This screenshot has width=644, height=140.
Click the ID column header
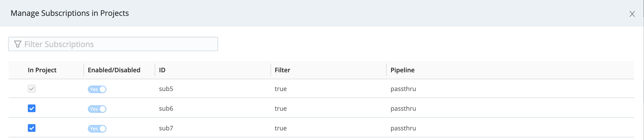pos(162,70)
